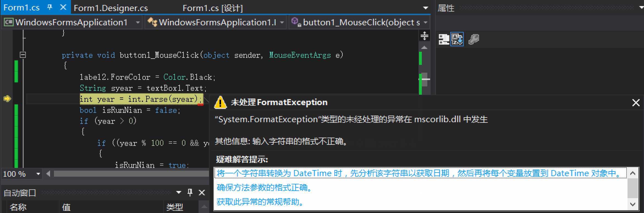Open the 100 % zoom dropdown
The height and width of the screenshot is (213, 644).
point(38,174)
